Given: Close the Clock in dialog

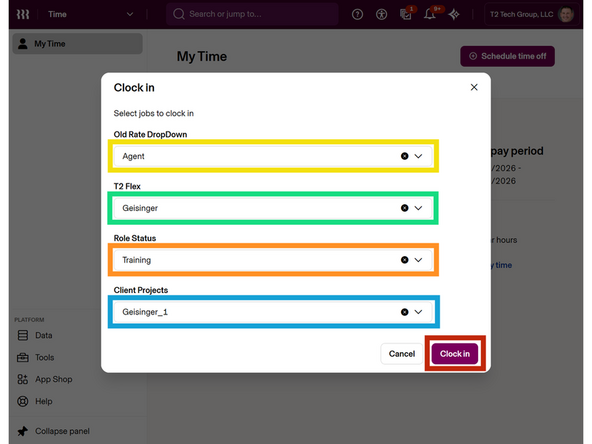Looking at the screenshot, I should [474, 87].
